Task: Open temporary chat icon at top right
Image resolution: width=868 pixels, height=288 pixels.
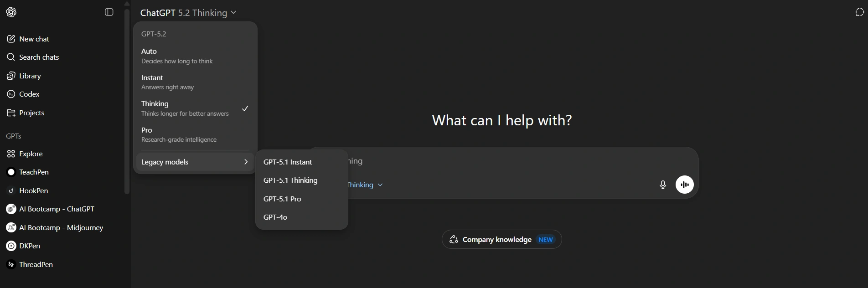Action: click(x=859, y=12)
